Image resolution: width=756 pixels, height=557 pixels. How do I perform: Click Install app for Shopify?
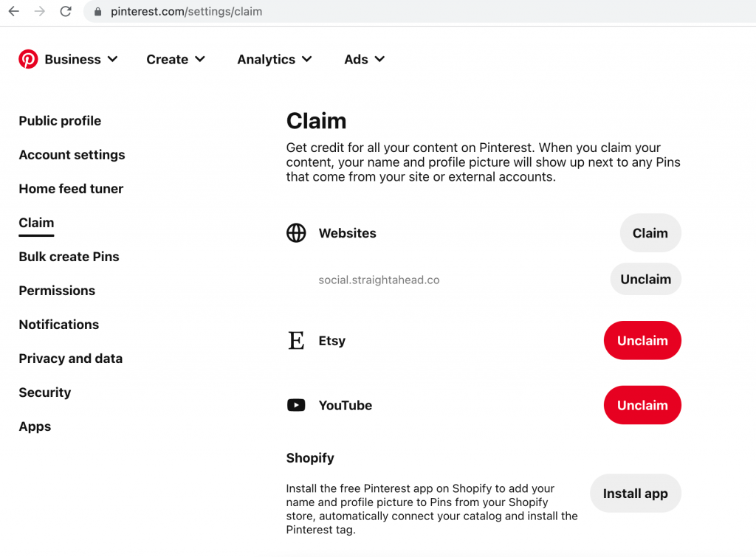[635, 494]
